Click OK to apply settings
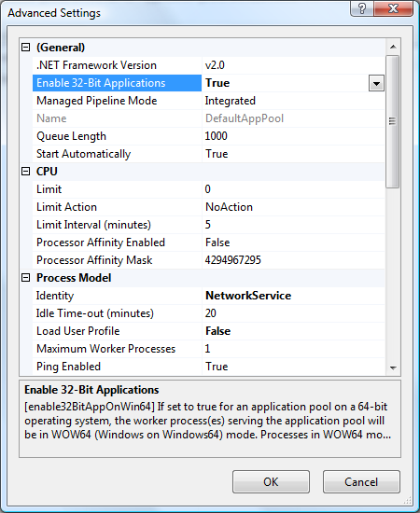420x513 pixels. [271, 482]
